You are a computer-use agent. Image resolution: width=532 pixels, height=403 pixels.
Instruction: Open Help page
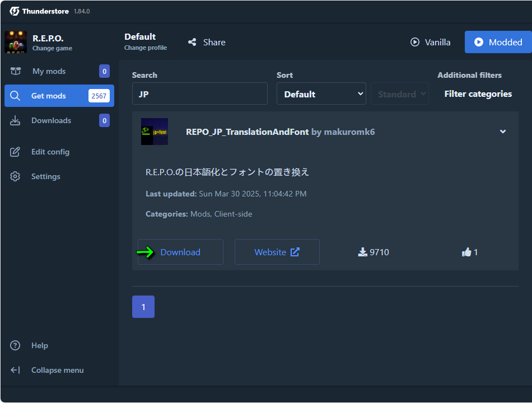pyautogui.click(x=59, y=345)
